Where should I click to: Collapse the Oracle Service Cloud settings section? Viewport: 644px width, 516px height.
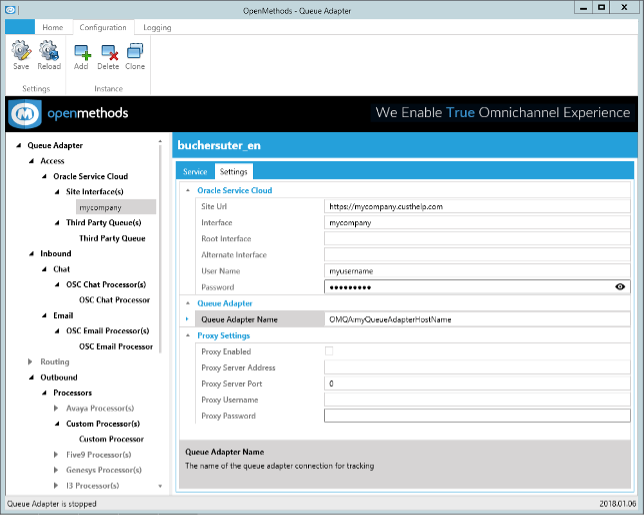point(188,191)
